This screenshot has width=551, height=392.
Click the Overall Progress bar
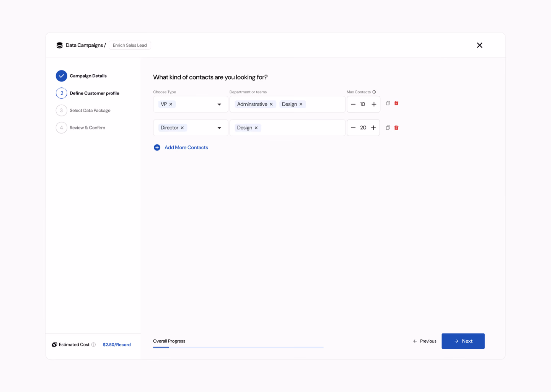coord(238,348)
